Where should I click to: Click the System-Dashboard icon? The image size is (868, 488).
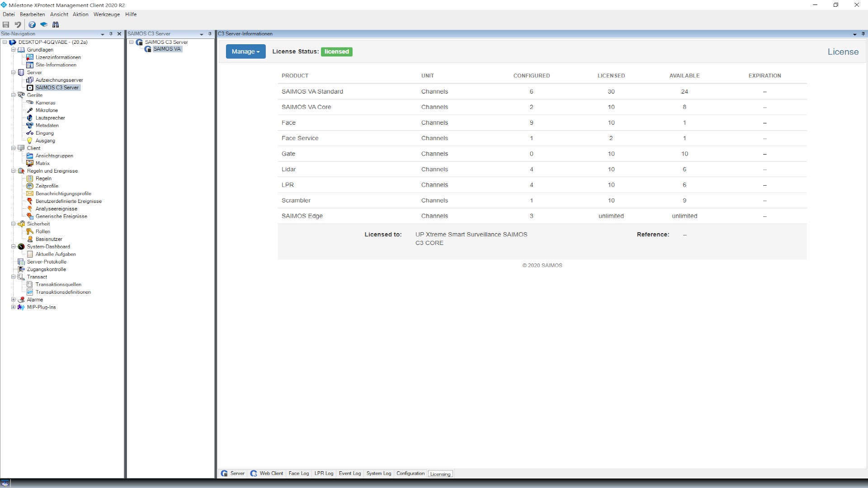click(x=21, y=247)
